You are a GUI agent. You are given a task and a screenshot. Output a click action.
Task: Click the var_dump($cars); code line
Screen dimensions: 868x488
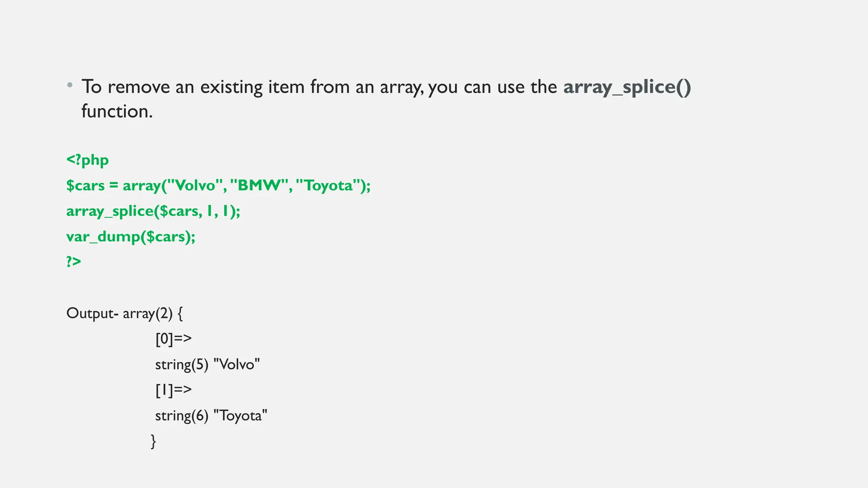[131, 236]
